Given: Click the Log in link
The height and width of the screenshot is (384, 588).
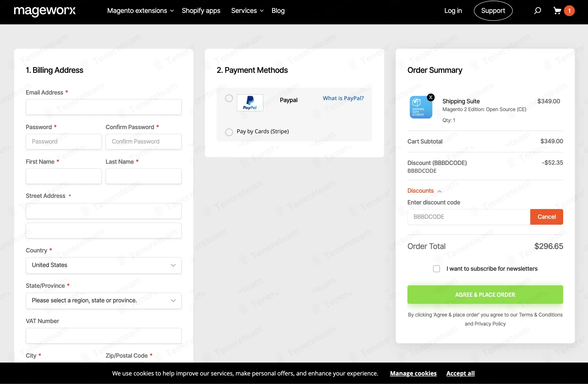Looking at the screenshot, I should pos(453,11).
